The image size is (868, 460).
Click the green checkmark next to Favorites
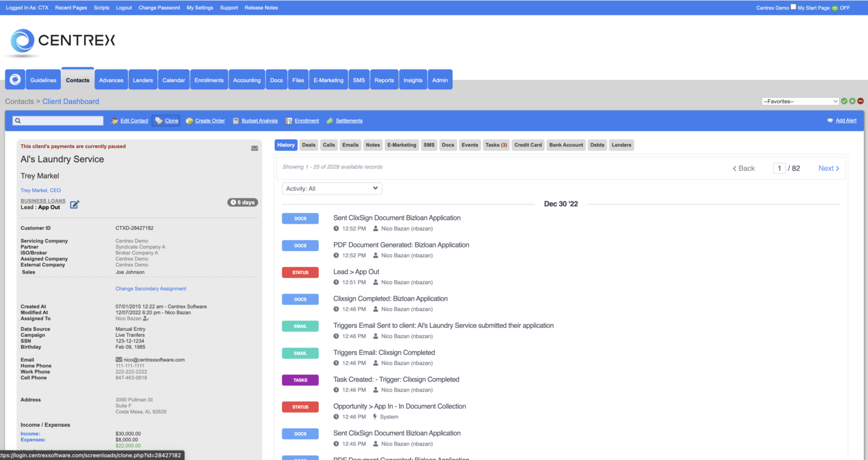click(844, 101)
